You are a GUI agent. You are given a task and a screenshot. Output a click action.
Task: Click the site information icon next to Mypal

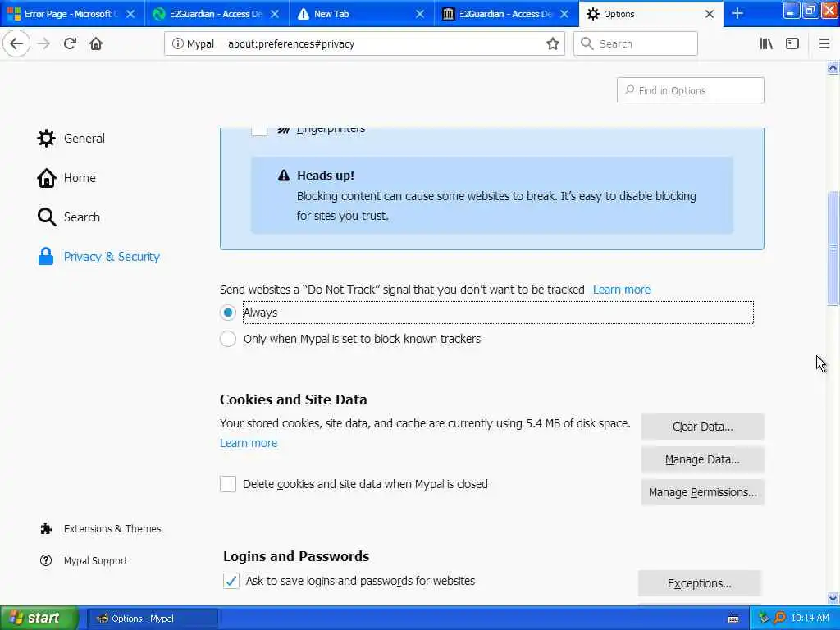[x=177, y=44]
